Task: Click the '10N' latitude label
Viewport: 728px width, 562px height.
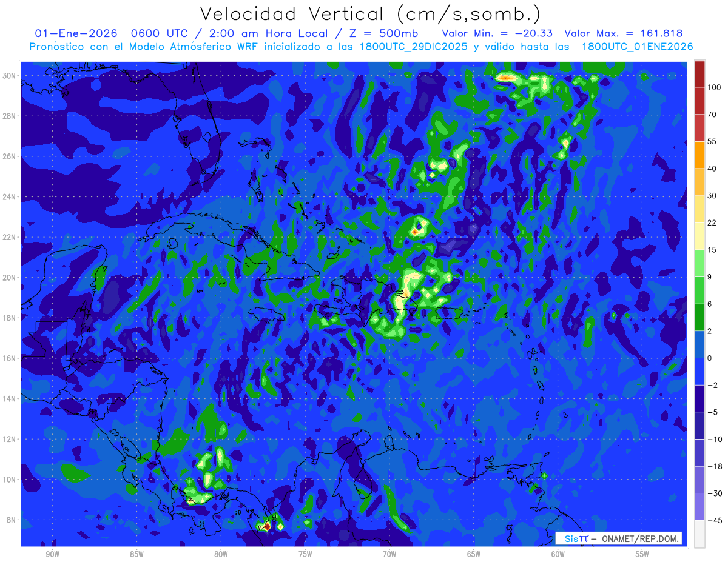Action: click(10, 480)
